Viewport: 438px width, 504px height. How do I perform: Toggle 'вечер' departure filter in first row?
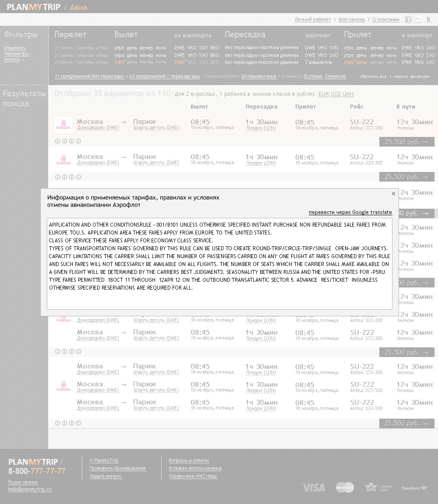pos(146,48)
